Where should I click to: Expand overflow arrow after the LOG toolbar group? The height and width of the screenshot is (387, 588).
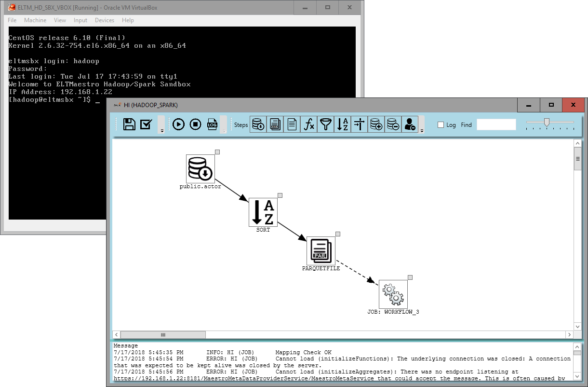[x=224, y=124]
